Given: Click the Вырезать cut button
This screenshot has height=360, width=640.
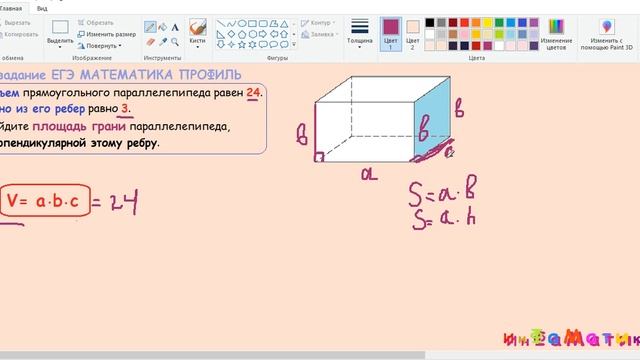Looking at the screenshot, I should click(x=15, y=23).
